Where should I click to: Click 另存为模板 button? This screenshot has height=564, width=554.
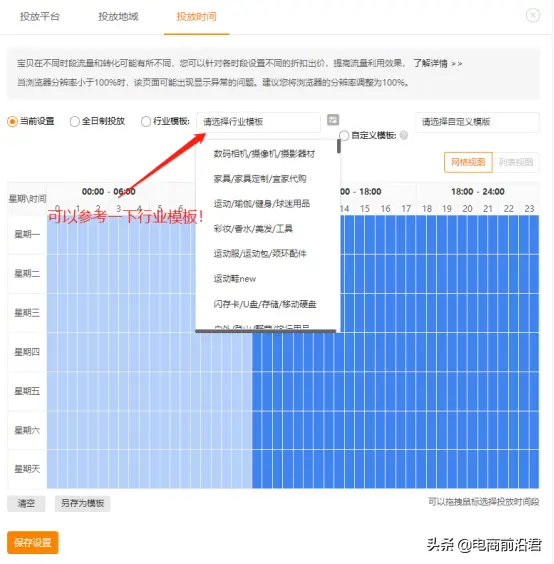click(82, 503)
